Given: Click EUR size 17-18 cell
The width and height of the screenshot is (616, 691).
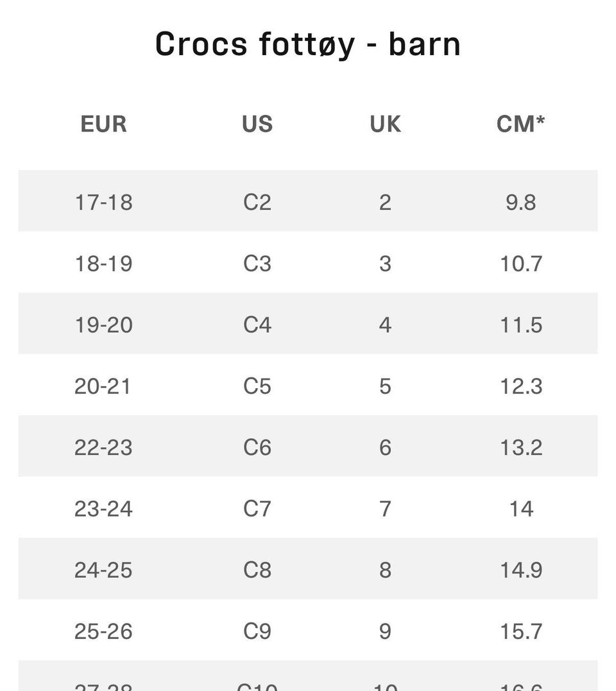Looking at the screenshot, I should pyautogui.click(x=104, y=202).
